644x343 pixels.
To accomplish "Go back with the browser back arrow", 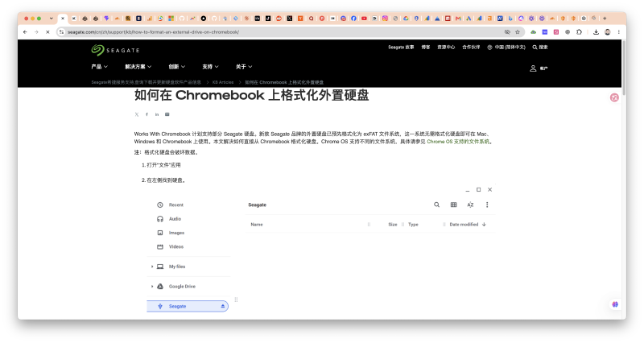I will pos(26,32).
